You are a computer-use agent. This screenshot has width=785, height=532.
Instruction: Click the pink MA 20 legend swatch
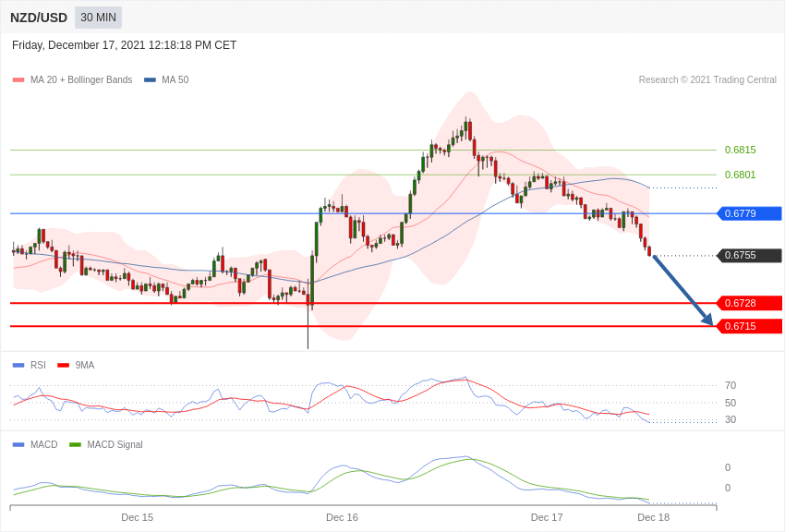[x=18, y=80]
